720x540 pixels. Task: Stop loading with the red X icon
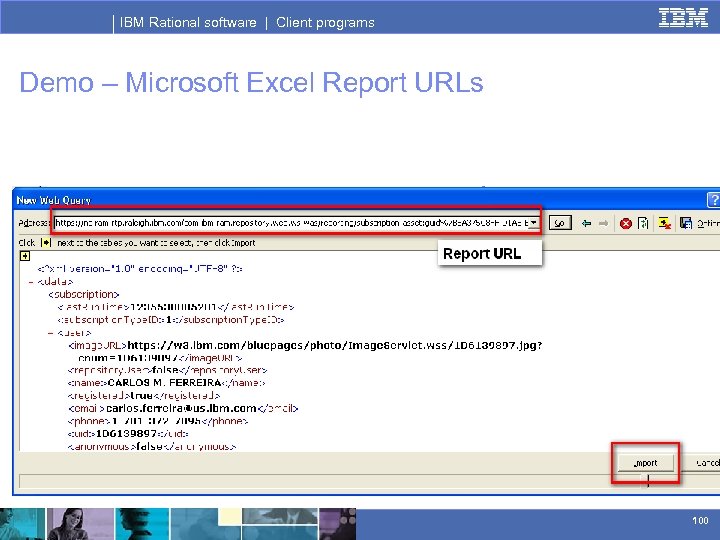(x=625, y=224)
